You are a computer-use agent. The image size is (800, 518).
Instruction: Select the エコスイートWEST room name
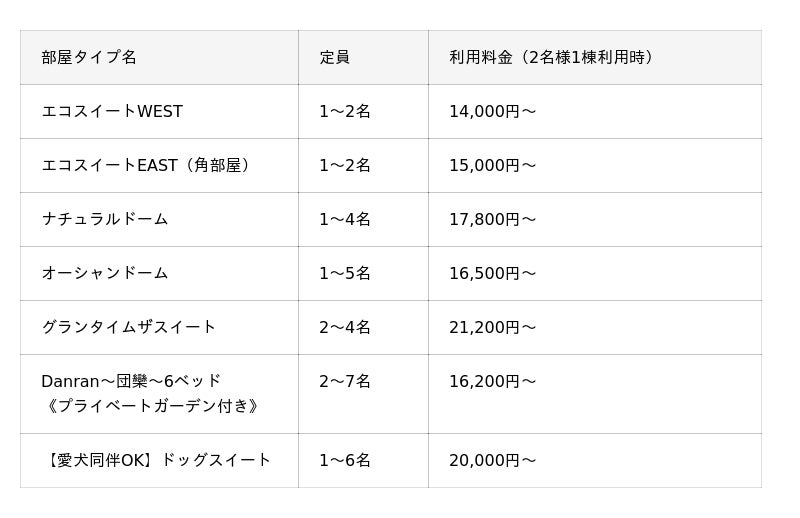point(112,111)
